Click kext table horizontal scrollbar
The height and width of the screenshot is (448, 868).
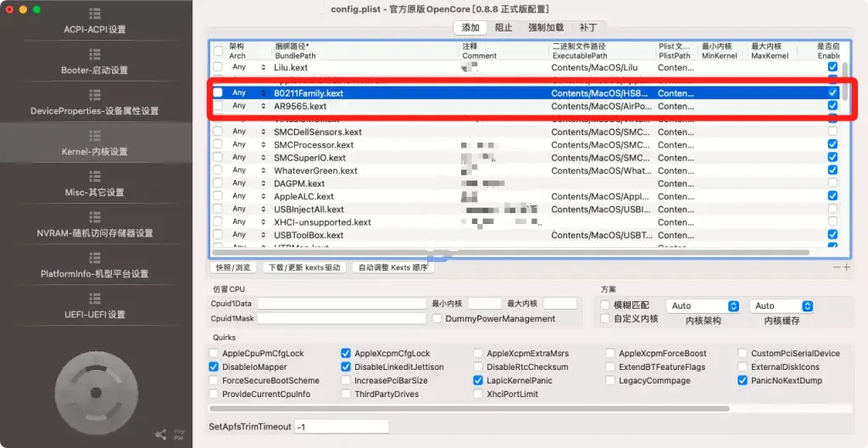511,252
